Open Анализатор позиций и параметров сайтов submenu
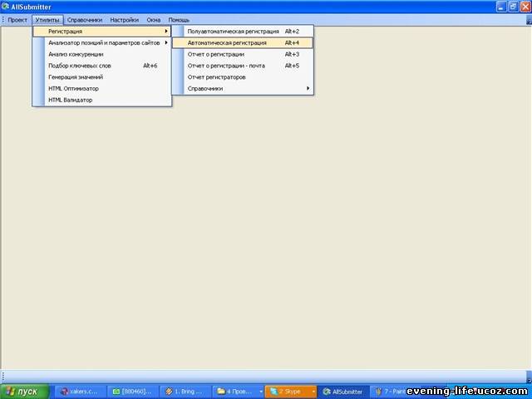The image size is (532, 399). [x=101, y=42]
